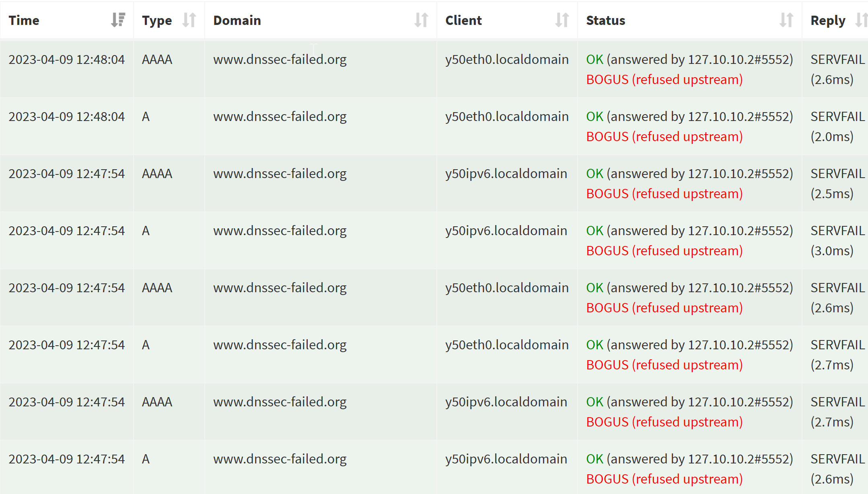Click the SERVFAIL reply showing 2.0ms
This screenshot has height=494, width=868.
point(837,126)
